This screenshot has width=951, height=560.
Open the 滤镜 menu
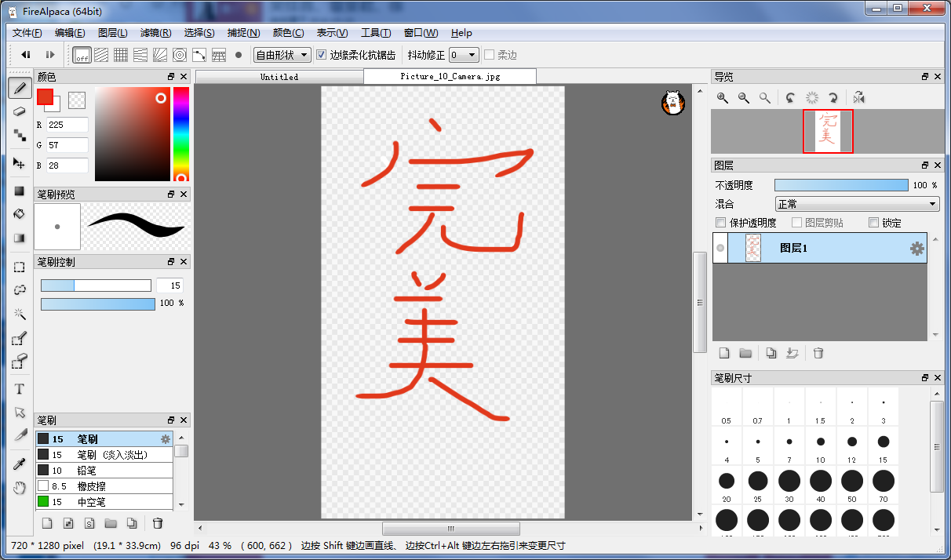155,33
